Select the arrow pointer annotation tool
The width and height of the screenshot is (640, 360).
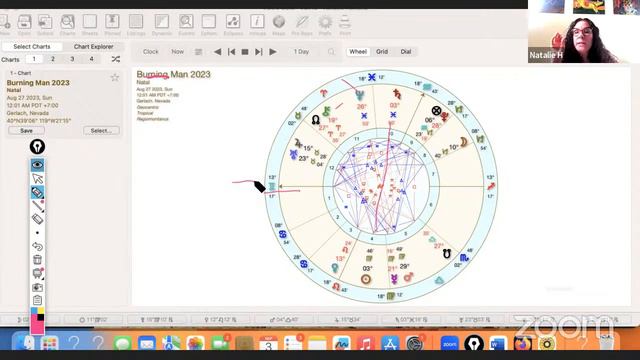(x=37, y=178)
